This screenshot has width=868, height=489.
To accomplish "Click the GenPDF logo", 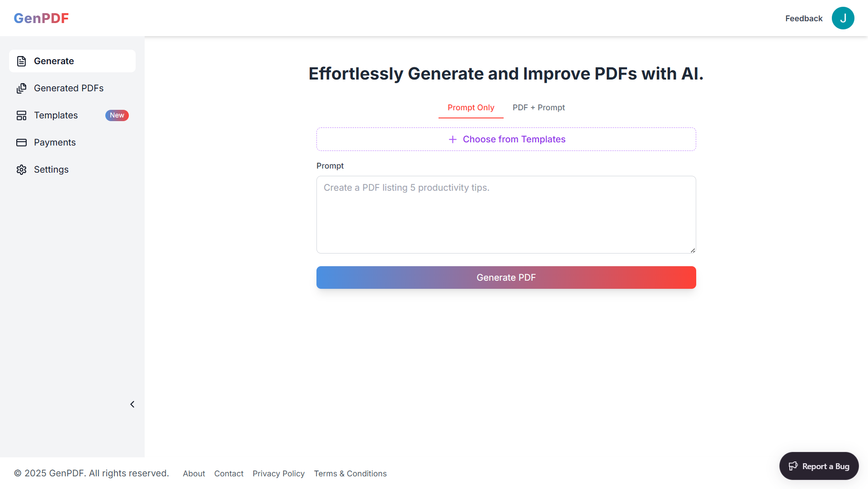I will point(41,18).
